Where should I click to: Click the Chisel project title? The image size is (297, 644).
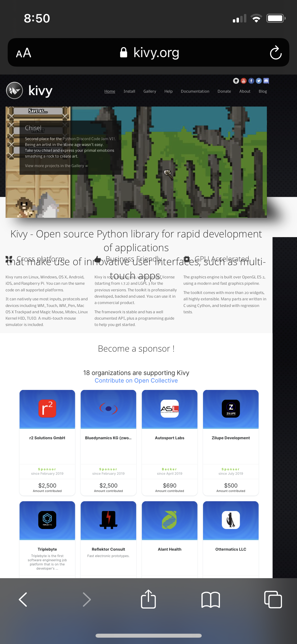33,128
